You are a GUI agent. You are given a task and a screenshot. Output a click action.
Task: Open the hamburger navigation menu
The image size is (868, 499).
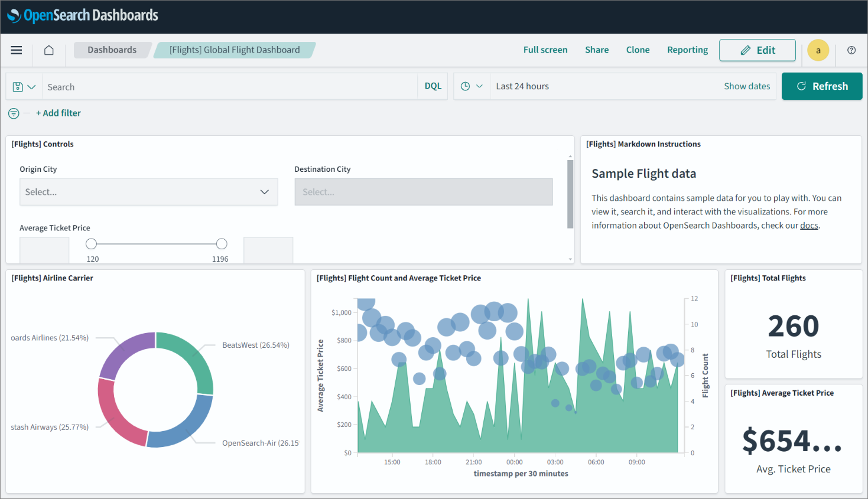coord(17,50)
